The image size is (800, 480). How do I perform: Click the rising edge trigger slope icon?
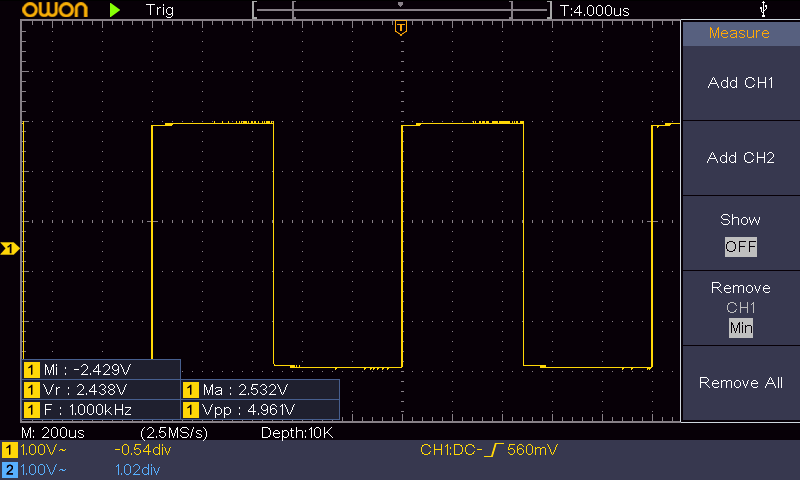[x=494, y=449]
